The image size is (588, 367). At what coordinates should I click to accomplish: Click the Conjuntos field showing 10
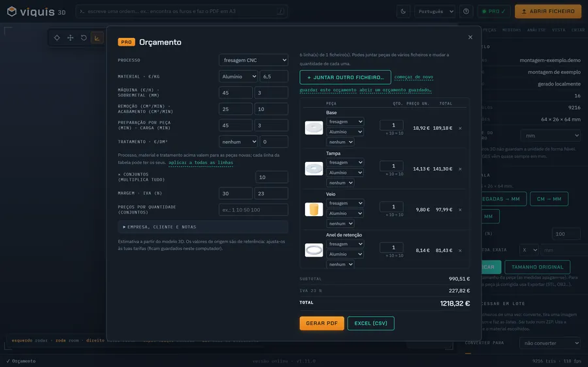click(x=272, y=177)
